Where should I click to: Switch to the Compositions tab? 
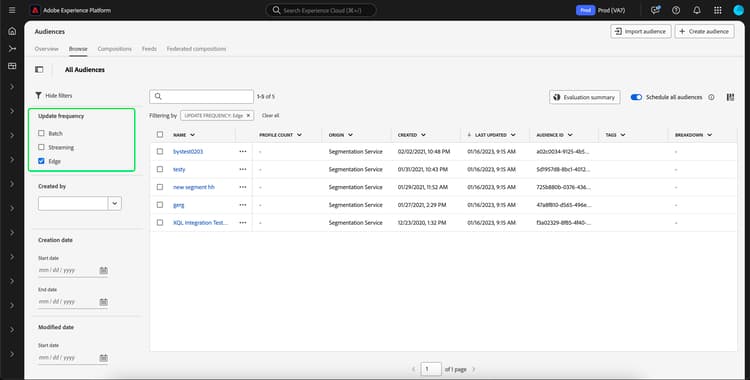pyautogui.click(x=114, y=49)
